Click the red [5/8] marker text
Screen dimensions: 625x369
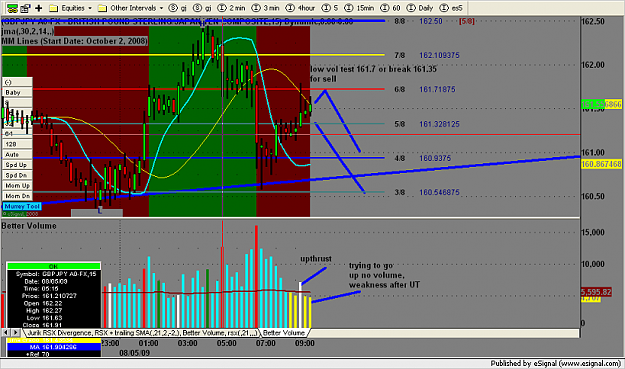[466, 21]
